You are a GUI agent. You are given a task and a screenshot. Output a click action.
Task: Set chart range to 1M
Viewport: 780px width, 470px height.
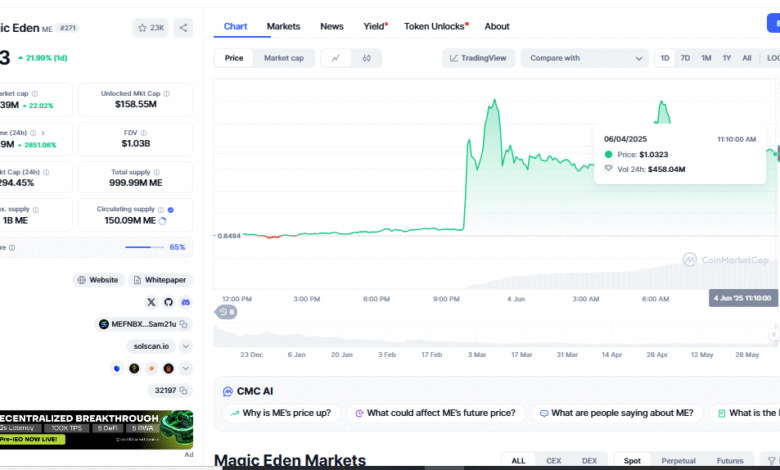(x=706, y=58)
